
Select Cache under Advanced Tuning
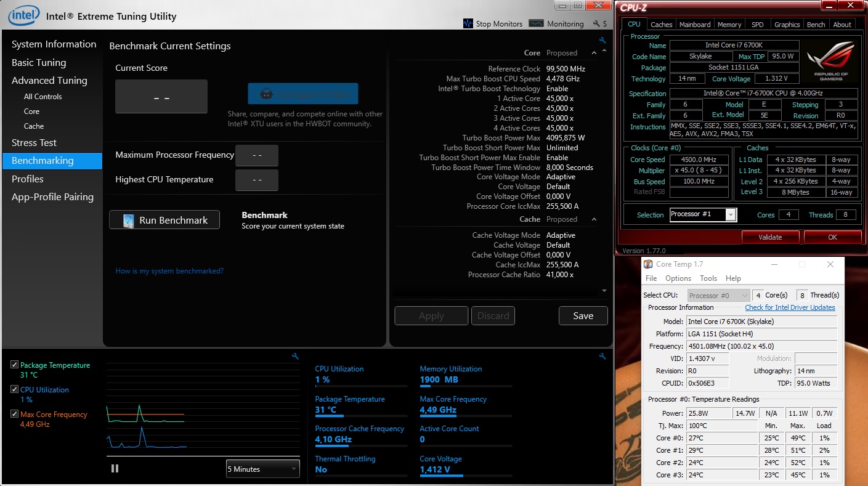tap(34, 126)
